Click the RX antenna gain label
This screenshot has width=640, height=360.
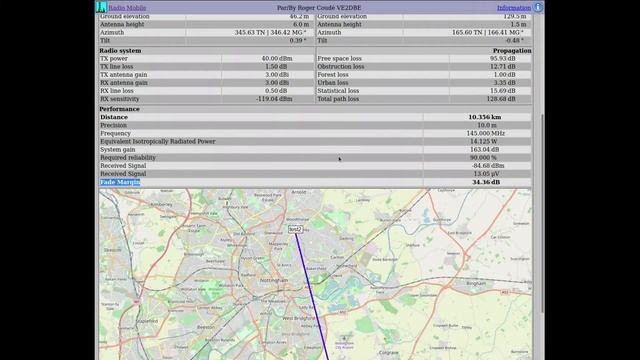point(124,83)
